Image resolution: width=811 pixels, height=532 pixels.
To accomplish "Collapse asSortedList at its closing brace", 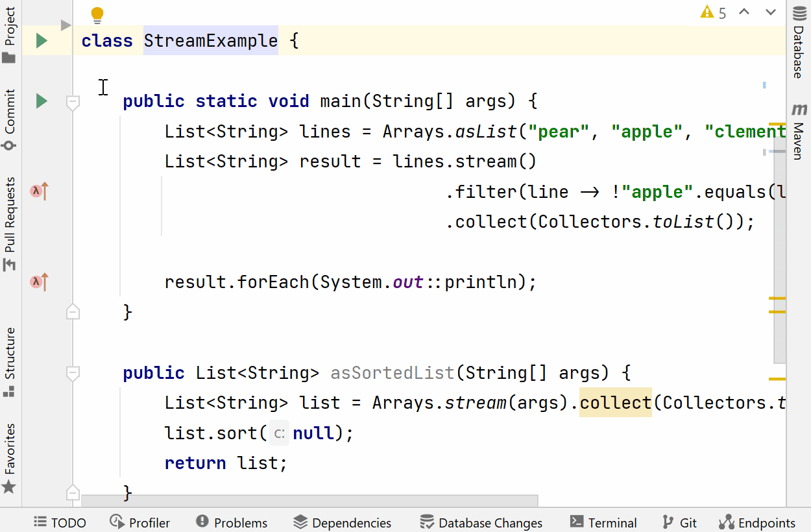I will pos(73,492).
